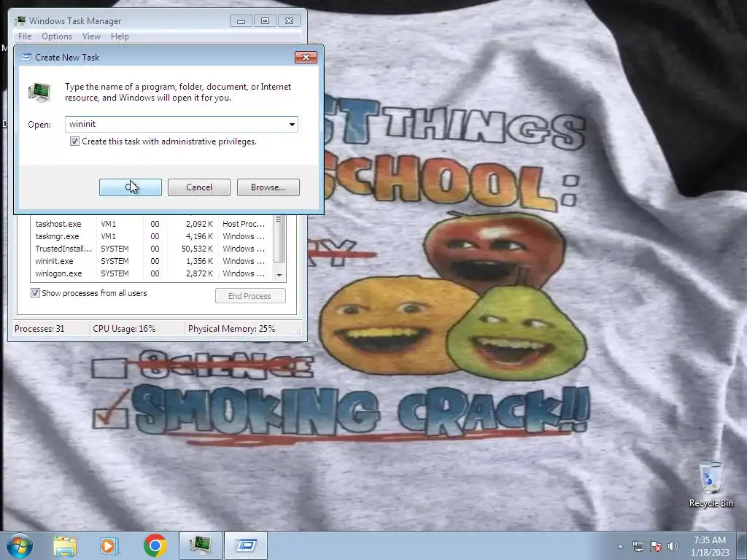Click Cancel in Create New Task

point(199,187)
